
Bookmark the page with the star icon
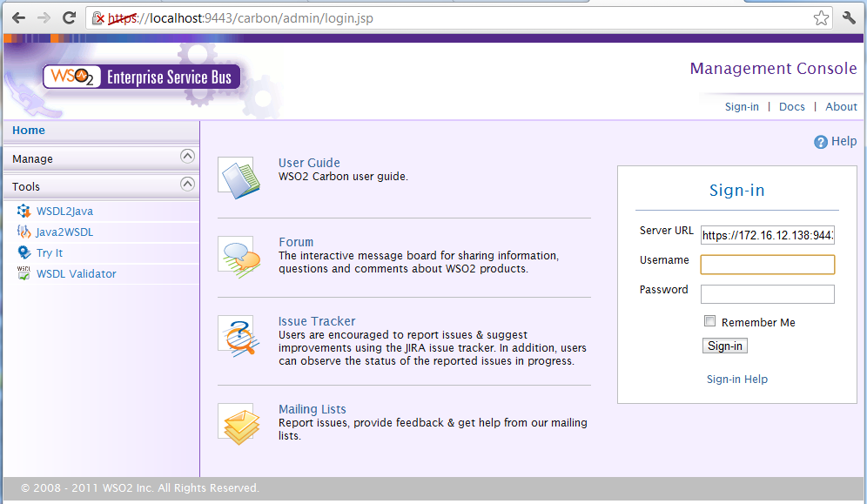tap(821, 18)
